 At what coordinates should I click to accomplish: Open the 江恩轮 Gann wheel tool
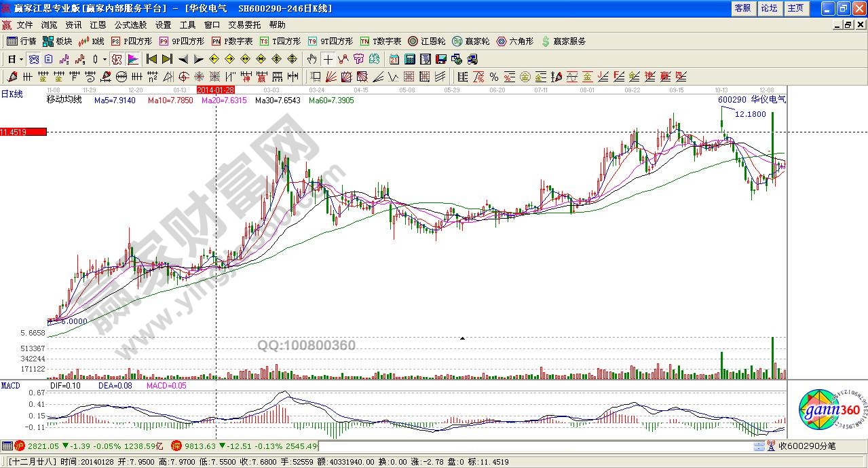(426, 41)
